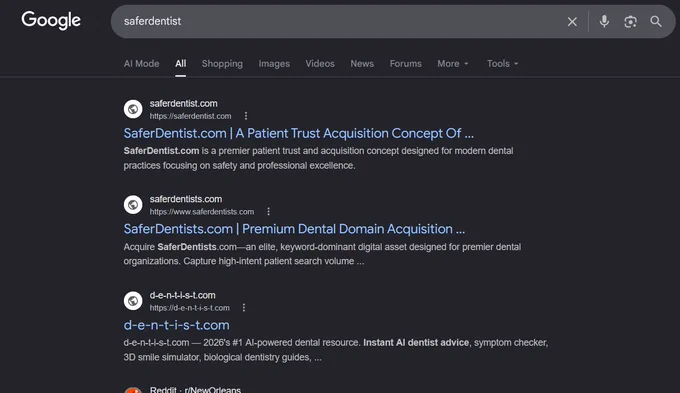This screenshot has width=680, height=393.
Task: Click the https://www.saferdentists.com URL text
Action: (x=202, y=212)
